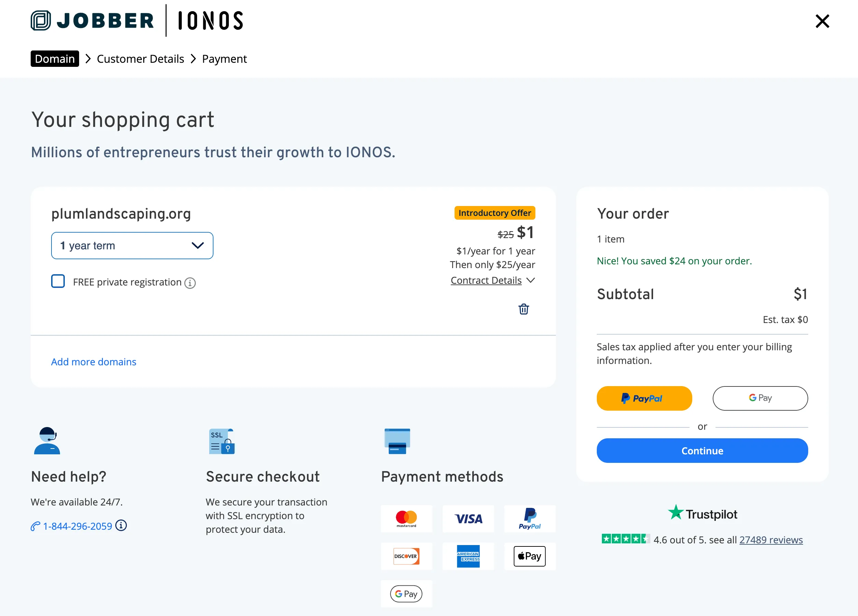Viewport: 858px width, 616px height.
Task: Choose the Google Pay button in order panel
Action: [760, 398]
